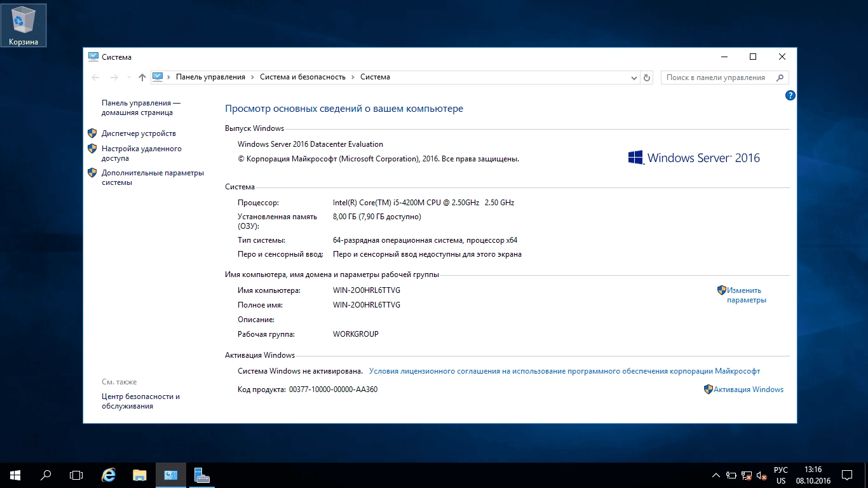The height and width of the screenshot is (488, 868).
Task: Expand chevron after Система и безопасность breadcrumb
Action: tap(353, 77)
